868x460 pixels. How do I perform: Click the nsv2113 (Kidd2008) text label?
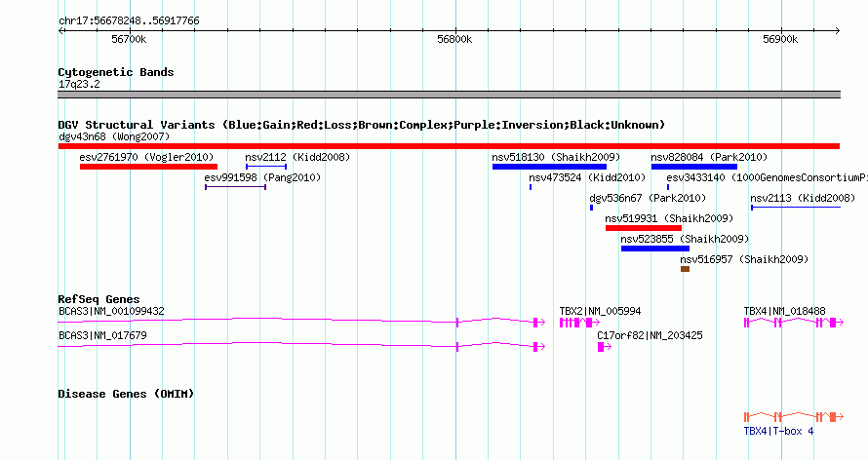click(x=803, y=198)
